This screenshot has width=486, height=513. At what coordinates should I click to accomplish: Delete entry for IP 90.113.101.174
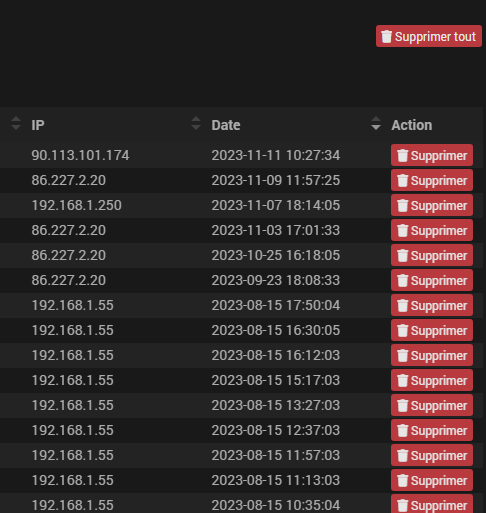coord(432,155)
